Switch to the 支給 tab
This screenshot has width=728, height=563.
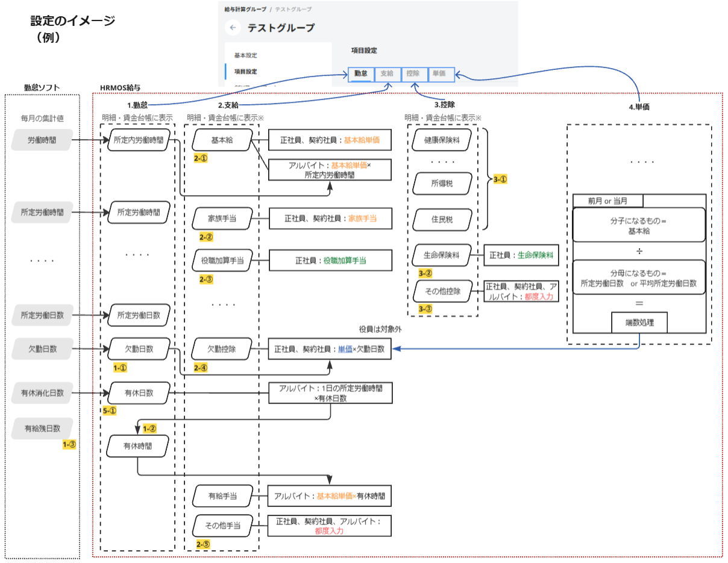pos(387,74)
